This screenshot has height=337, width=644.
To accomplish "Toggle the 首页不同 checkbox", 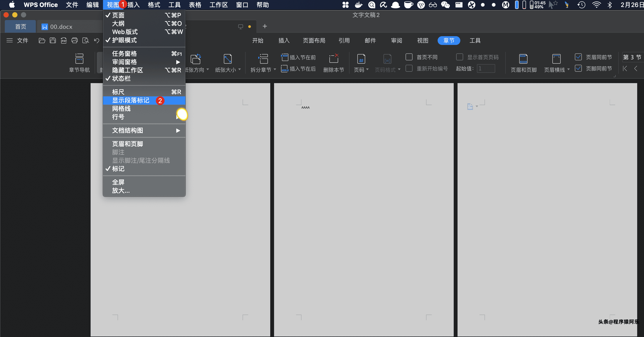I will coord(409,57).
